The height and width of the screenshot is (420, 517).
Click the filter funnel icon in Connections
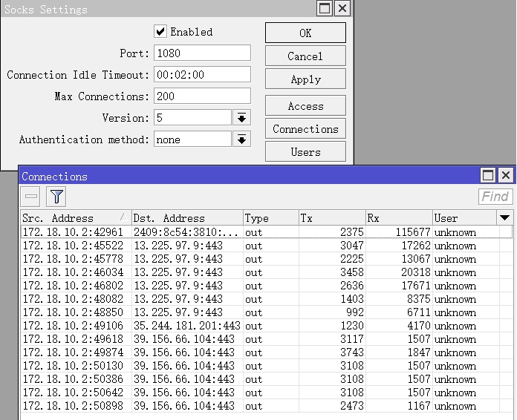56,197
